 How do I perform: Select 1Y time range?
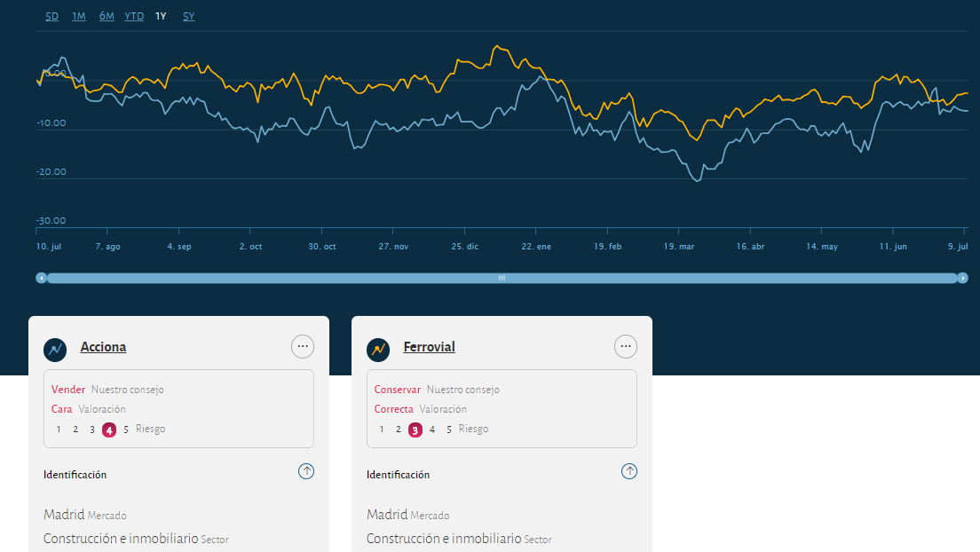pyautogui.click(x=161, y=16)
